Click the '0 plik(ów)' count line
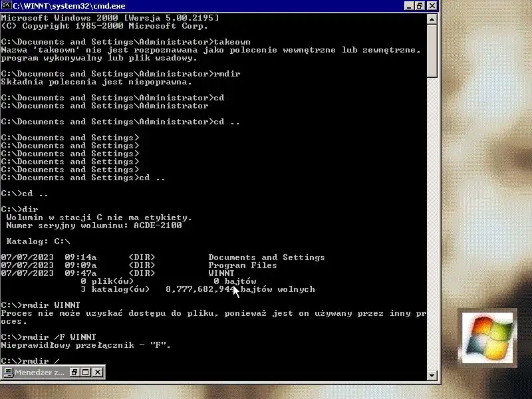Viewport: 532px width, 399px height. 107,281
